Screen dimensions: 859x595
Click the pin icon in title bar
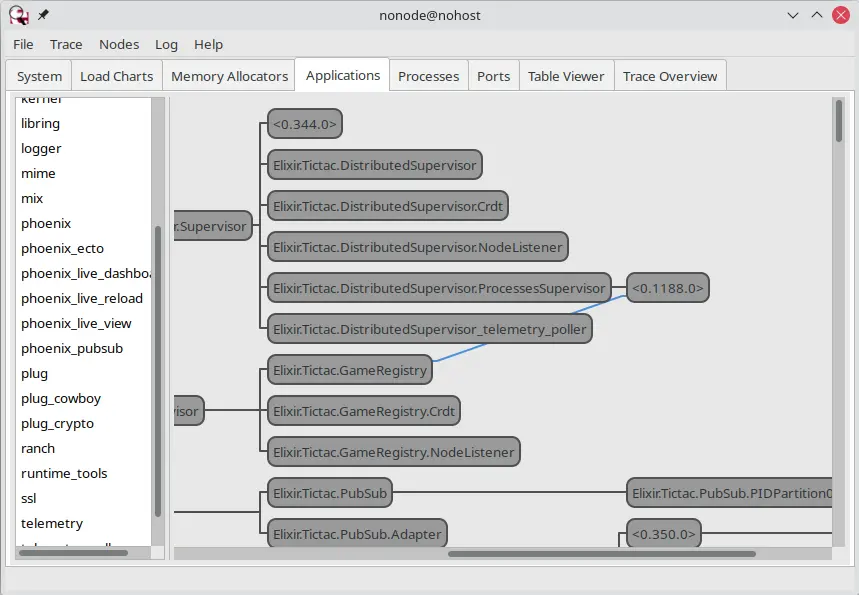43,15
